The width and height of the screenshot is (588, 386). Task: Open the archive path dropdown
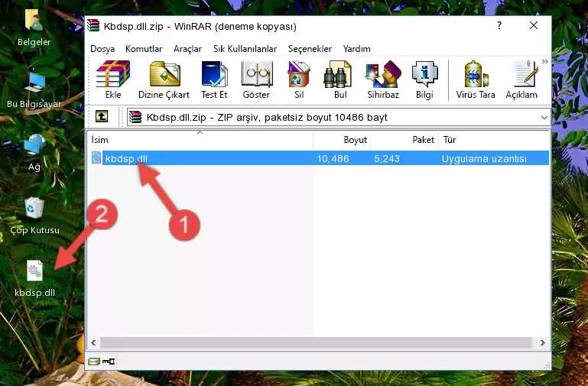(x=544, y=117)
